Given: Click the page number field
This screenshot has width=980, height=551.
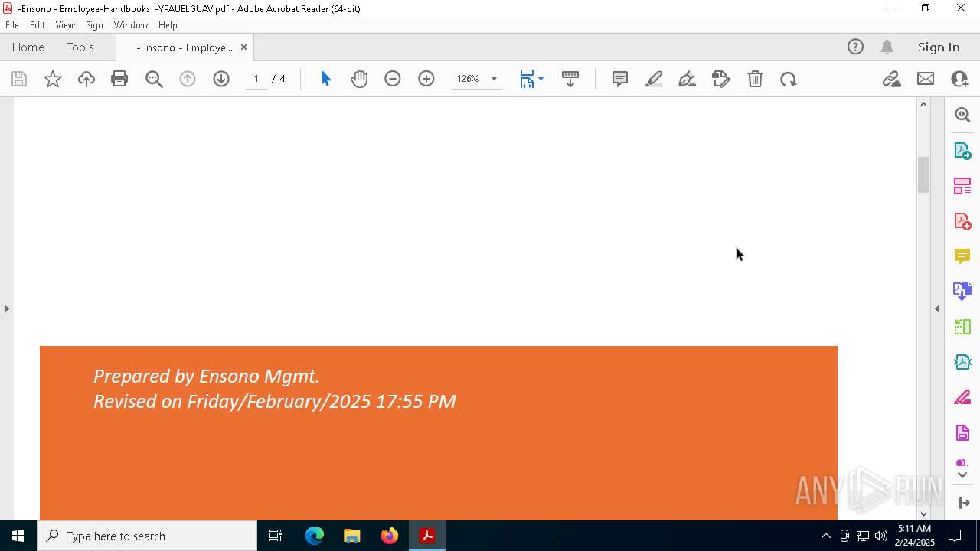Looking at the screenshot, I should tap(256, 79).
